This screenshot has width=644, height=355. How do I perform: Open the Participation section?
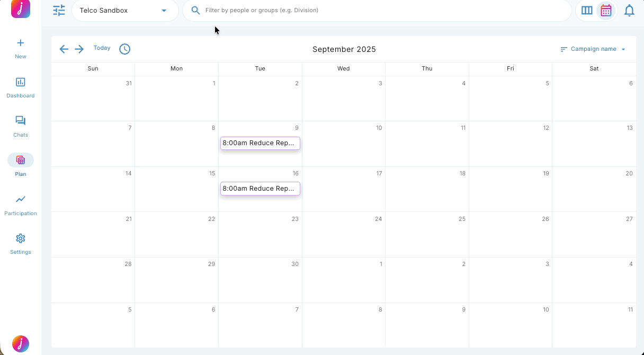[20, 205]
